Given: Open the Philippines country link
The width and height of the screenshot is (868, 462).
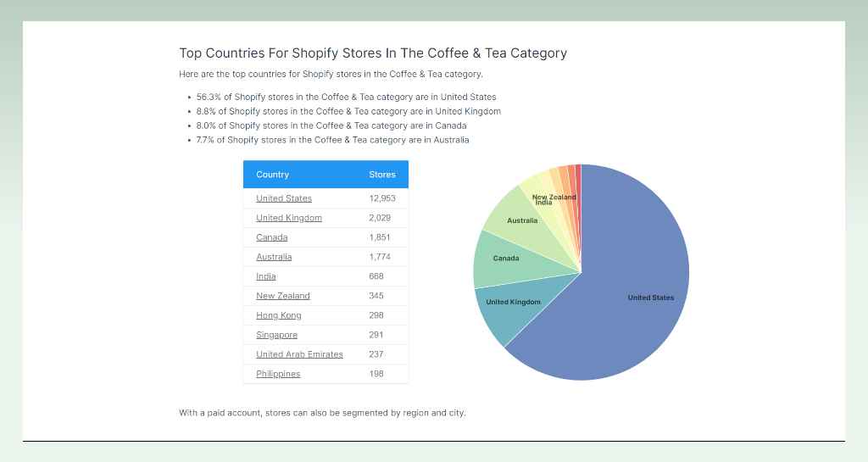Looking at the screenshot, I should pyautogui.click(x=278, y=374).
